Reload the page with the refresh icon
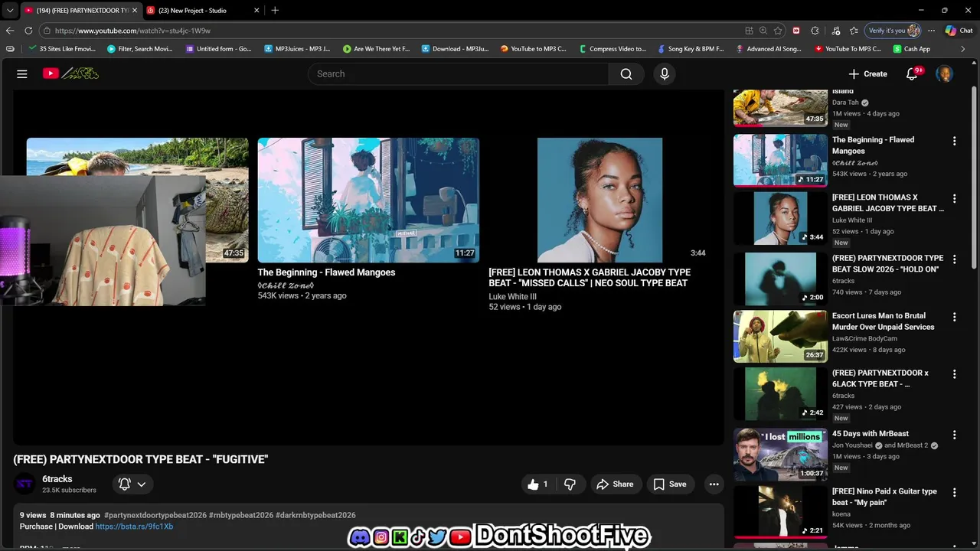The height and width of the screenshot is (551, 980). point(28,31)
